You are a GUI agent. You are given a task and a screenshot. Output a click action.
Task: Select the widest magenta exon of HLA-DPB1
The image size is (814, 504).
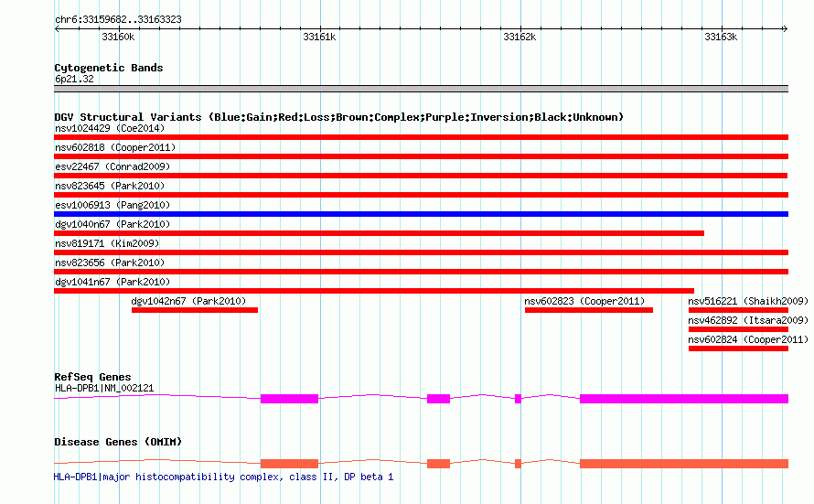coord(684,399)
